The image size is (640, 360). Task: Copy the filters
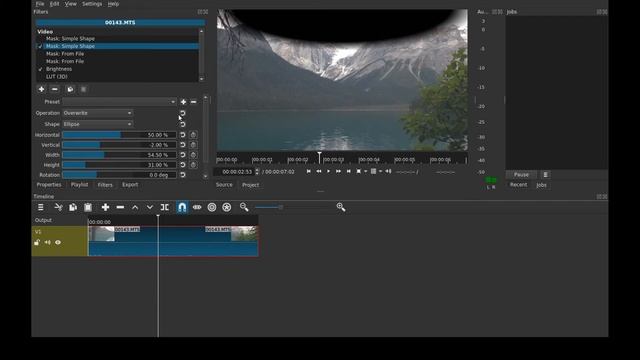tap(70, 89)
